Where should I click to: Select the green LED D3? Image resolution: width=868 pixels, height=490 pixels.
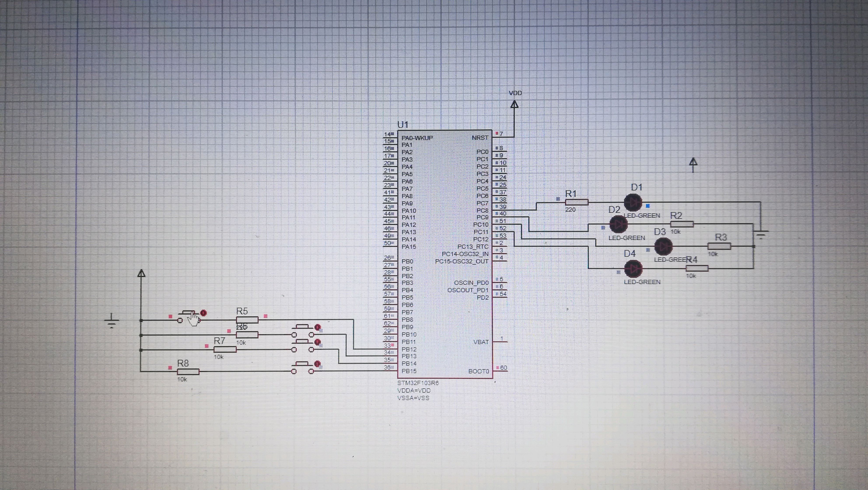click(663, 247)
